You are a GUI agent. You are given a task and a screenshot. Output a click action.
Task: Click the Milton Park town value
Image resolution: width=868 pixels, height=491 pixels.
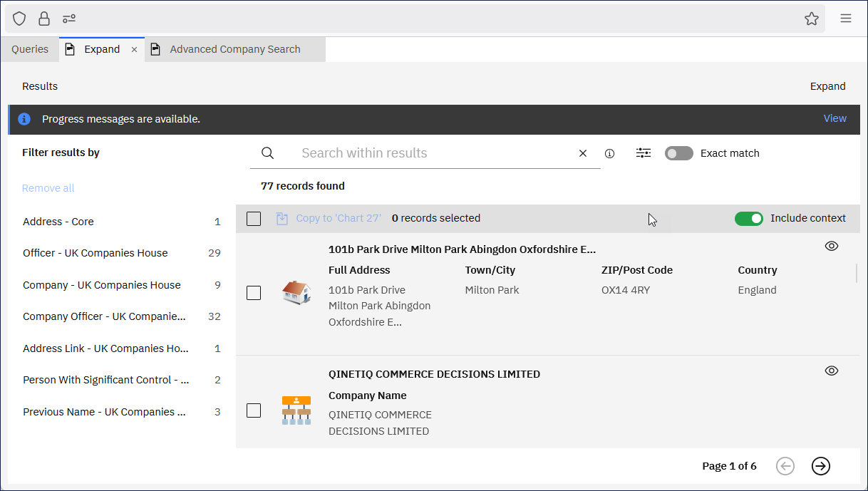pyautogui.click(x=492, y=290)
